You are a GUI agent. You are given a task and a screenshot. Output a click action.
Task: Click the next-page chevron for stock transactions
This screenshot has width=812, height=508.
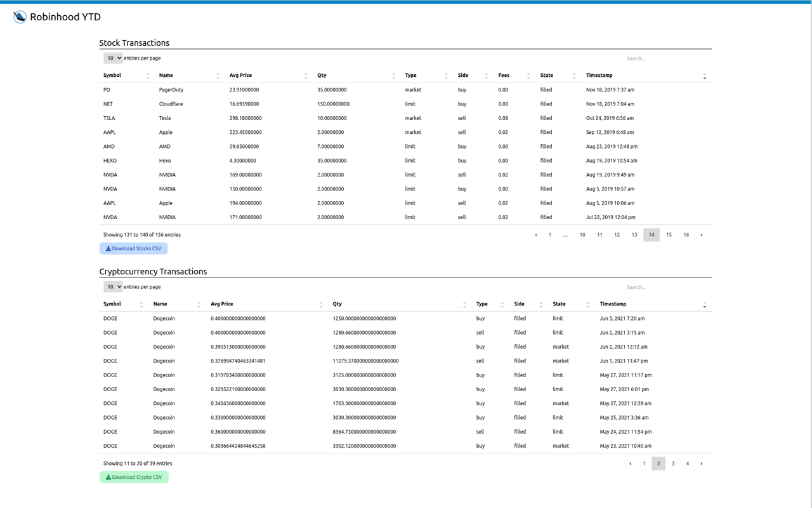click(702, 234)
